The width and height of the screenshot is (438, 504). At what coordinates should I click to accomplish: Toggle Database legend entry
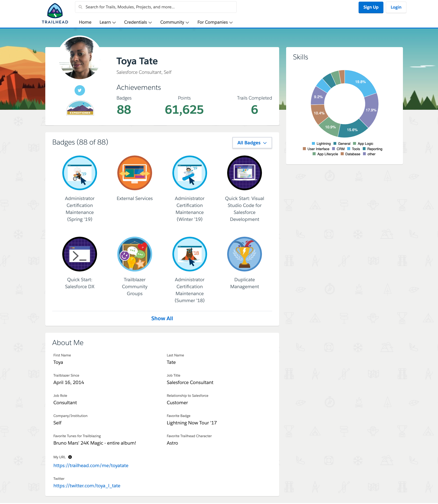pyautogui.click(x=350, y=154)
